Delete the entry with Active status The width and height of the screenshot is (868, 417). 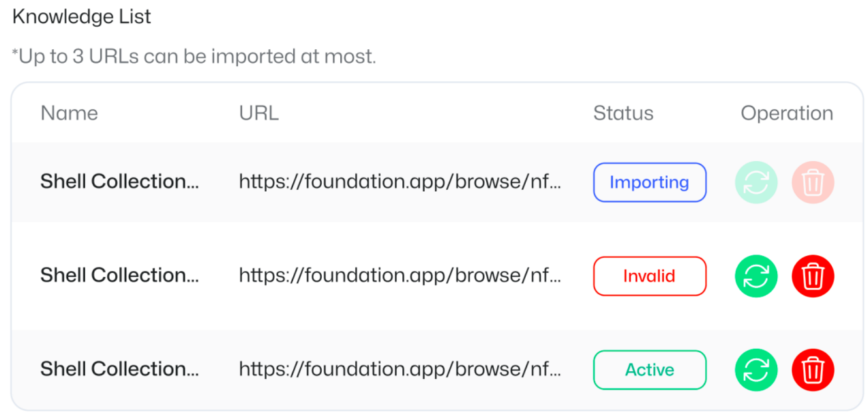(x=813, y=370)
